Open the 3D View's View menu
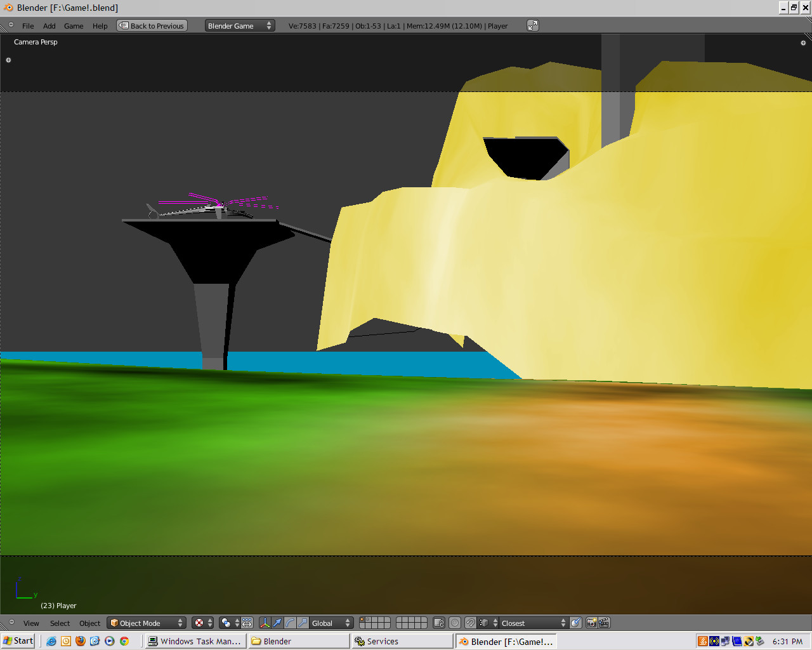Image resolution: width=812 pixels, height=650 pixels. pos(31,623)
